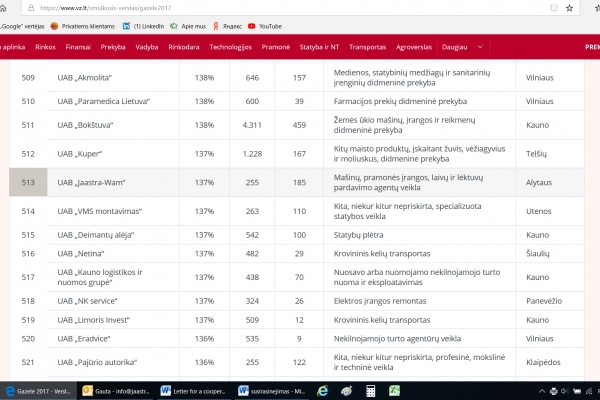
Task: Click "Statybų plėtra" activity text
Action: [x=358, y=235]
